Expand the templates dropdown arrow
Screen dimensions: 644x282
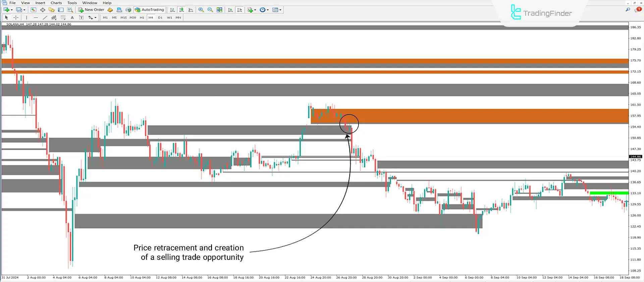point(281,10)
